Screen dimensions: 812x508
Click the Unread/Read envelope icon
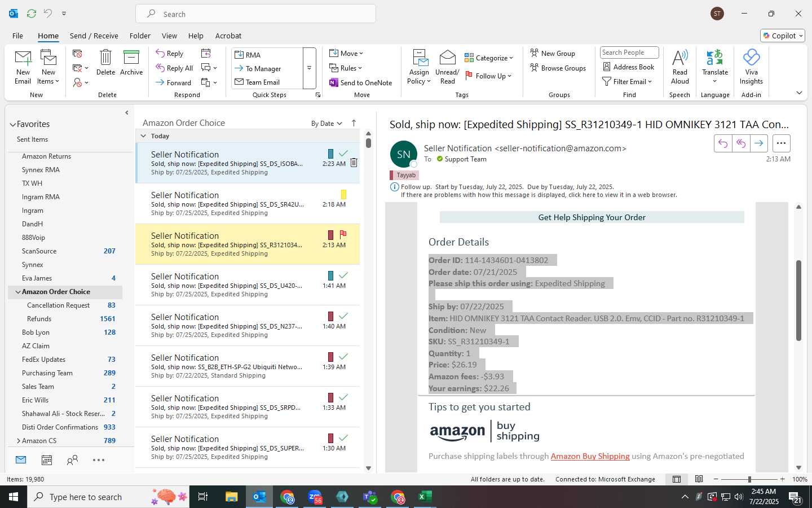tap(447, 58)
